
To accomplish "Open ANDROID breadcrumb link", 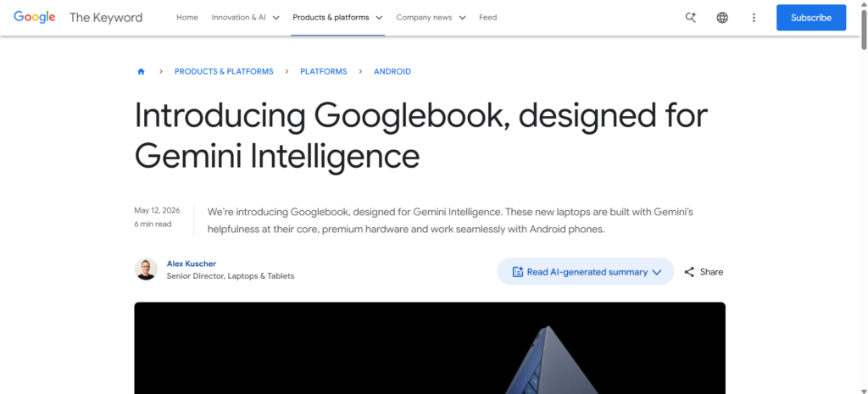I will [392, 71].
